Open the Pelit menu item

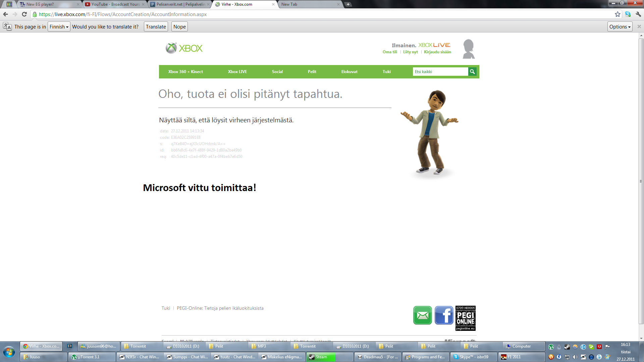coord(312,72)
